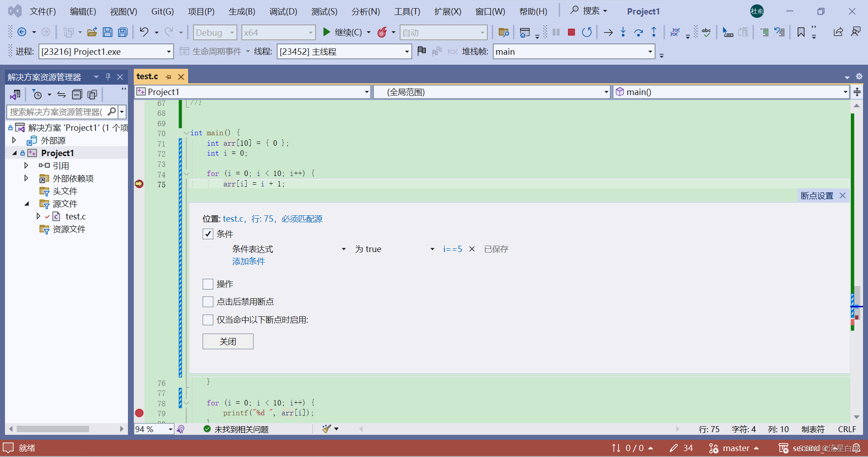Click the 关闭 button
Image resolution: width=868 pixels, height=457 pixels.
coord(228,341)
